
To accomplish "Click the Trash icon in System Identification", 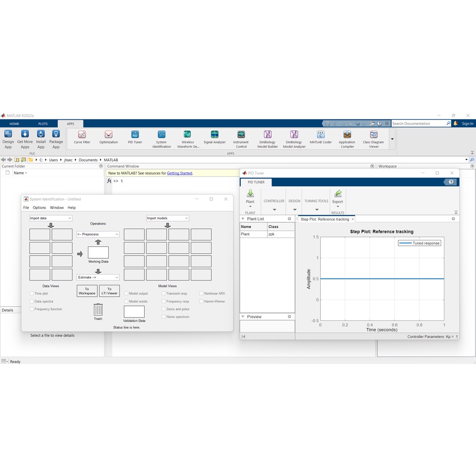I will pyautogui.click(x=98, y=310).
